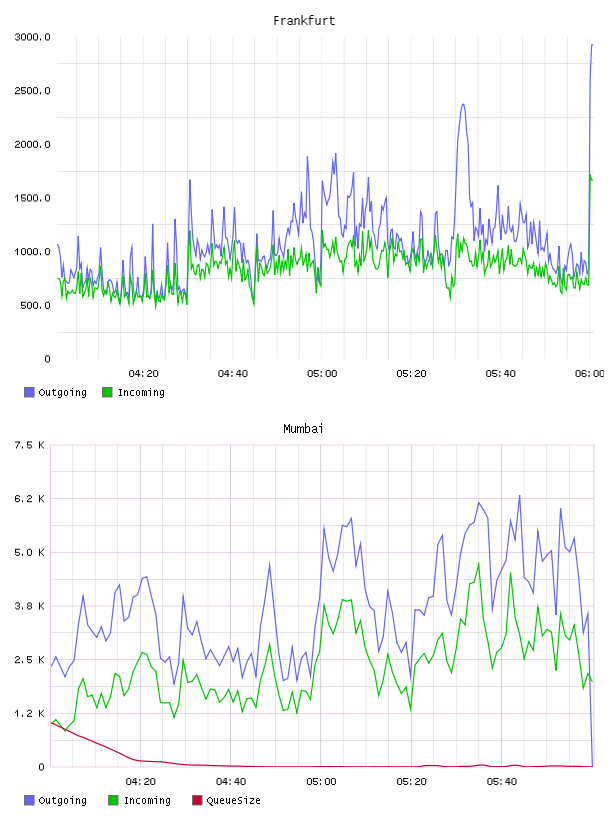Image resolution: width=608 pixels, height=816 pixels.
Task: Click the Outgoing legend label under Mumbai chart
Action: (x=62, y=800)
